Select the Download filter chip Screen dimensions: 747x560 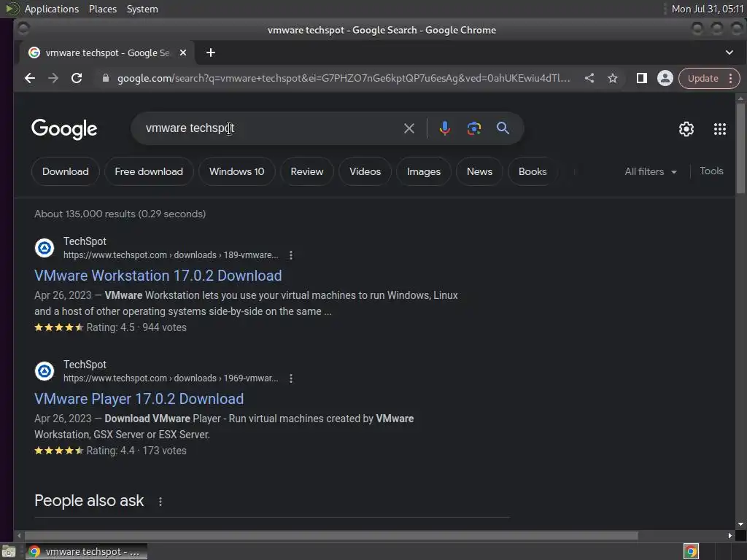(65, 171)
